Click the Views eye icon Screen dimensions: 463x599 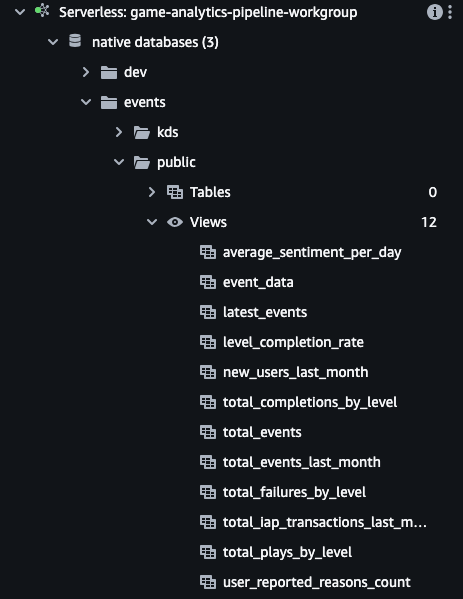pyautogui.click(x=175, y=222)
